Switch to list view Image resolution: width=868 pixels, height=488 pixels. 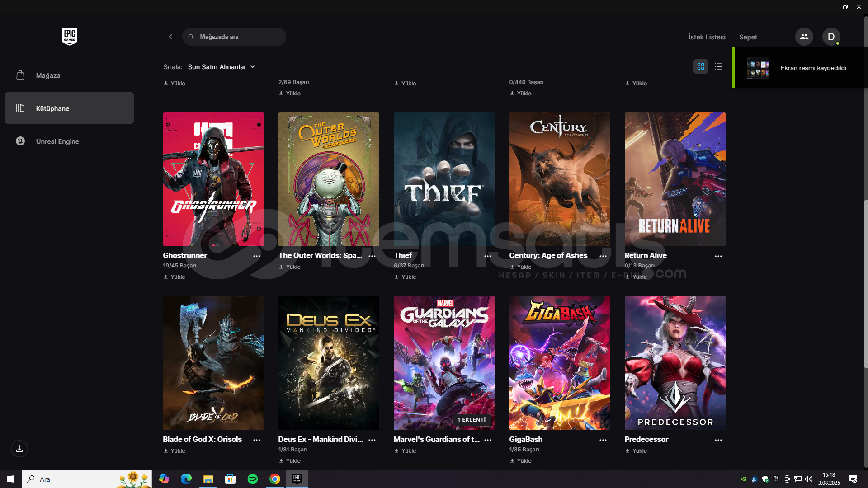(719, 66)
